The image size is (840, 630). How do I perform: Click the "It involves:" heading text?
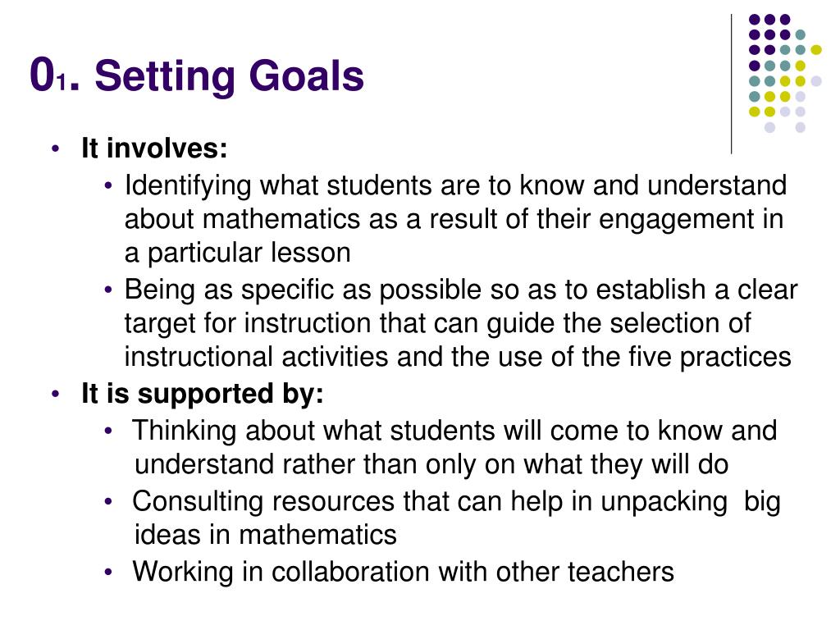154,148
